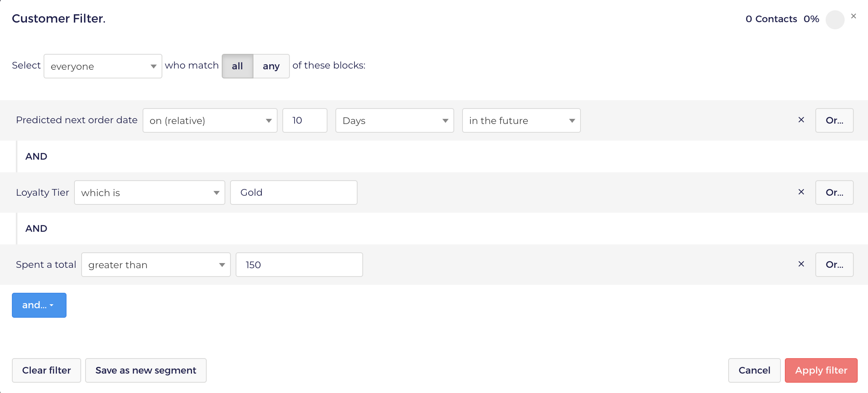Save as new segment
Screen dimensions: 868x393
coord(146,370)
